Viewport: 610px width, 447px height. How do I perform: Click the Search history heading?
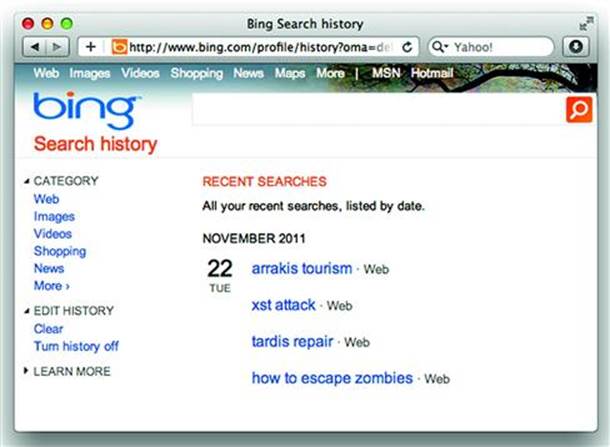96,144
